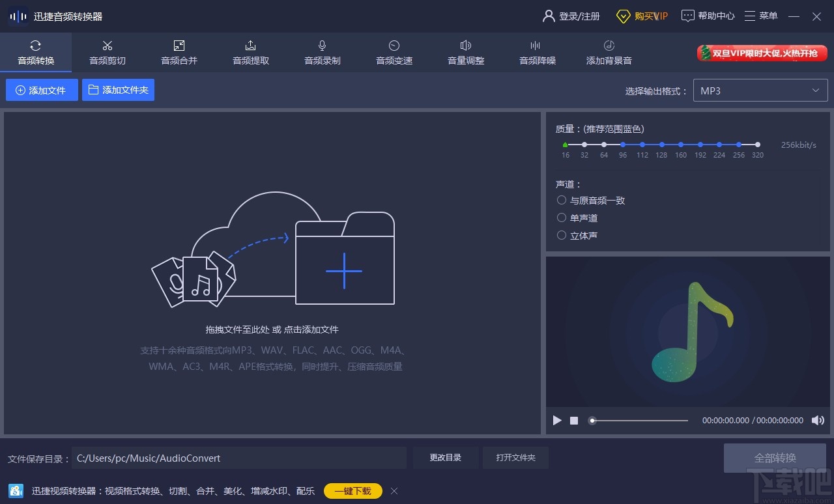Select the 音频剪切 cutting tool
This screenshot has height=504, width=834.
click(x=107, y=52)
